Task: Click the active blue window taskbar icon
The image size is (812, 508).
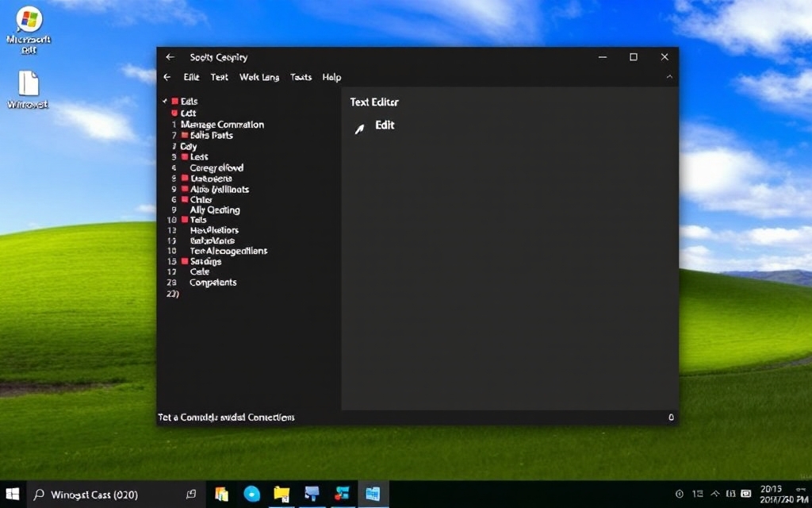Action: 373,494
